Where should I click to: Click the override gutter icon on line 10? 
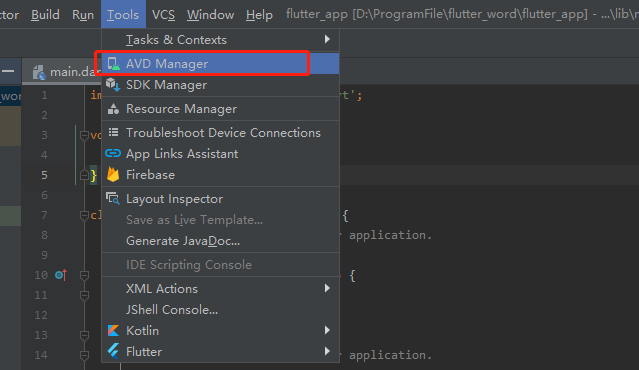(61, 275)
